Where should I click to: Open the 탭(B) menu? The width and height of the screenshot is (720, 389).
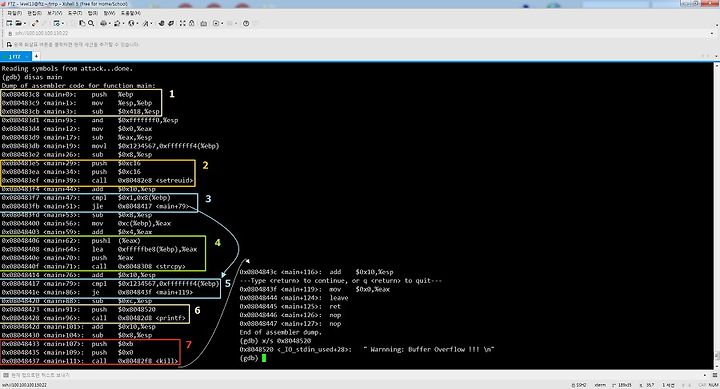[x=93, y=13]
